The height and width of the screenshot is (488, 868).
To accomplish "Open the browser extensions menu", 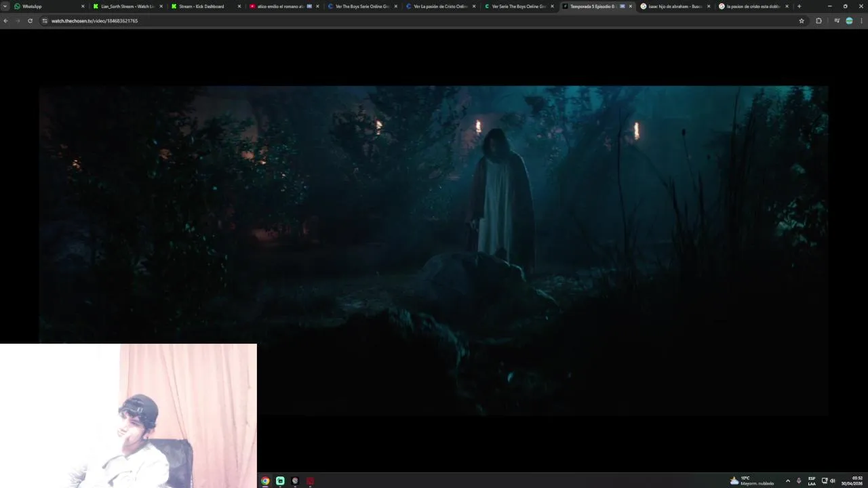I will point(818,21).
